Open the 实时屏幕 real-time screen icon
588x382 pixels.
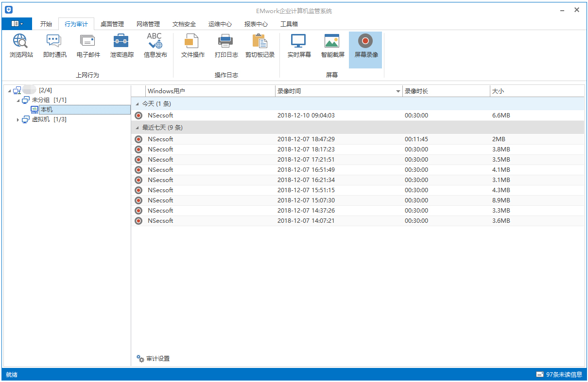click(x=299, y=46)
